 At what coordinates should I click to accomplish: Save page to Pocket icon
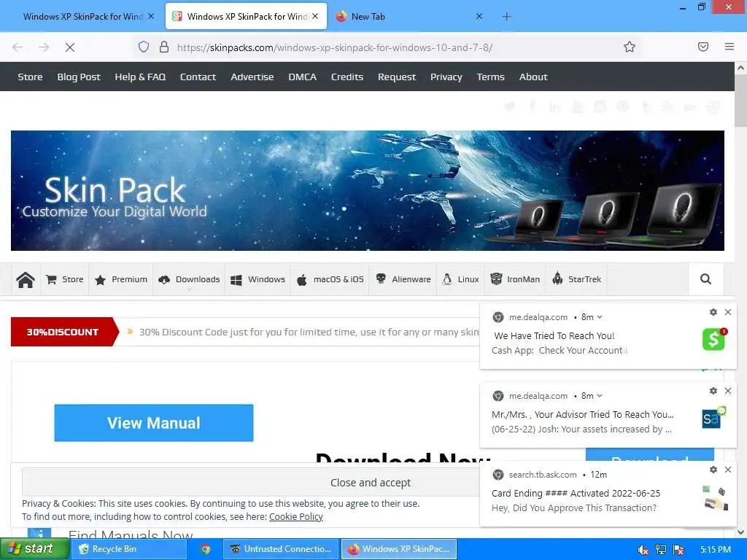click(x=703, y=47)
